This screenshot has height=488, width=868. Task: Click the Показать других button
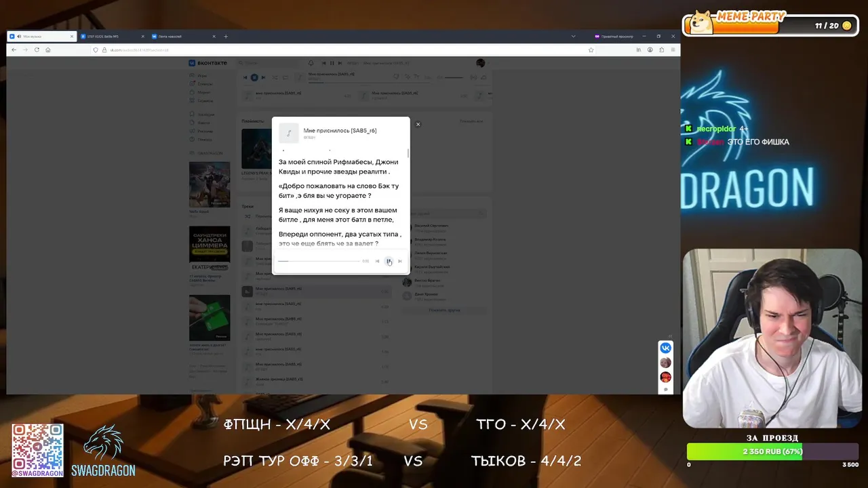click(444, 310)
